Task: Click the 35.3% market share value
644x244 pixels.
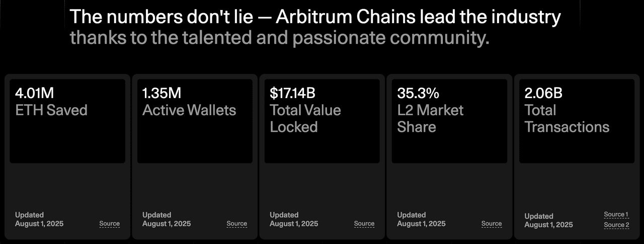Action: click(x=418, y=93)
